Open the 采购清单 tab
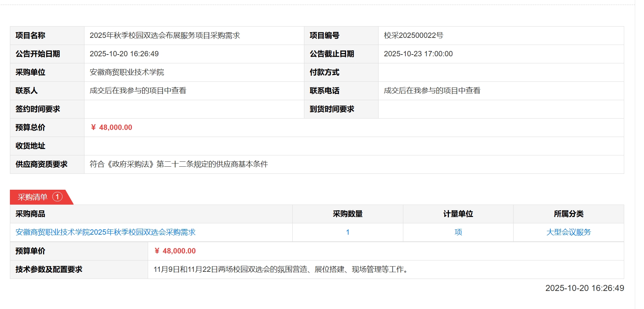The image size is (644, 309). pyautogui.click(x=33, y=197)
